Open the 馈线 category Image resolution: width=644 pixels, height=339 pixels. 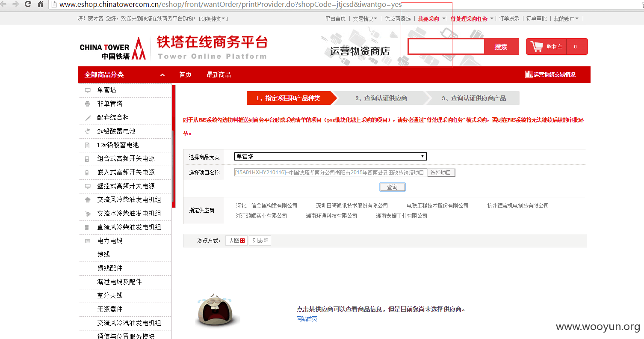click(x=103, y=254)
